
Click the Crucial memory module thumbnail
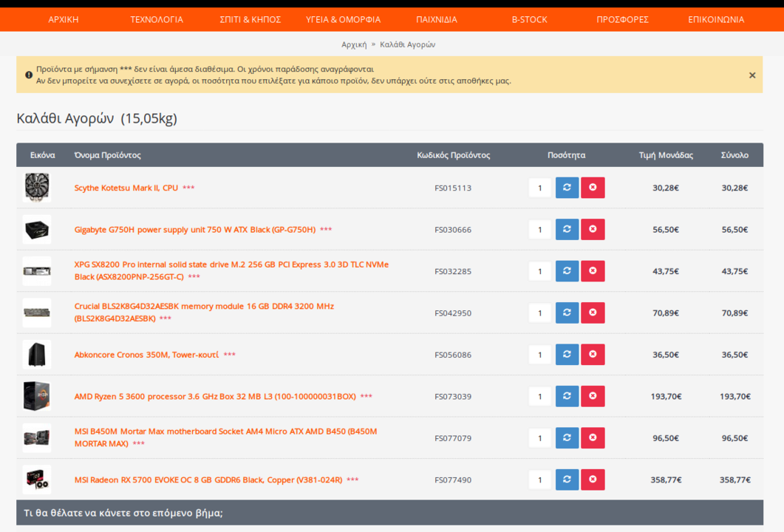tap(37, 313)
